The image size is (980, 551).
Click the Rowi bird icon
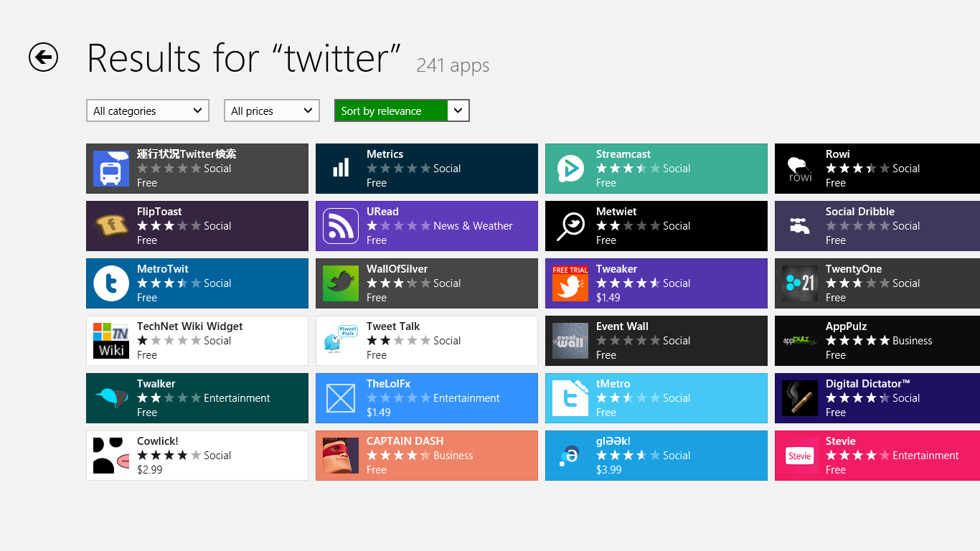tap(800, 169)
